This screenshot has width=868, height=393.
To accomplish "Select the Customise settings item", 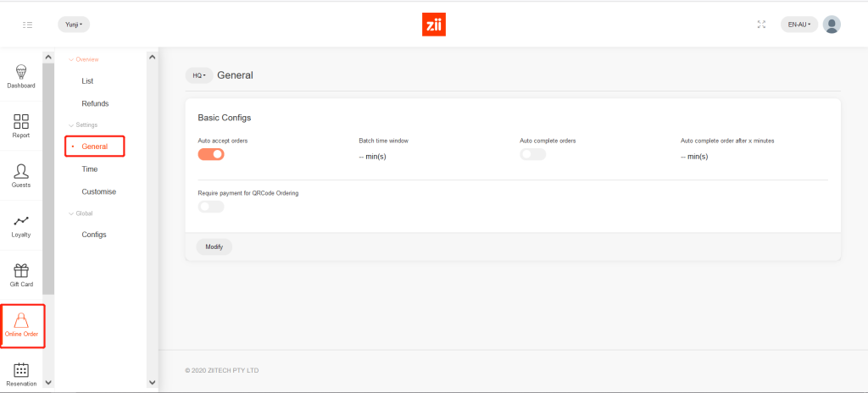I will tap(98, 191).
